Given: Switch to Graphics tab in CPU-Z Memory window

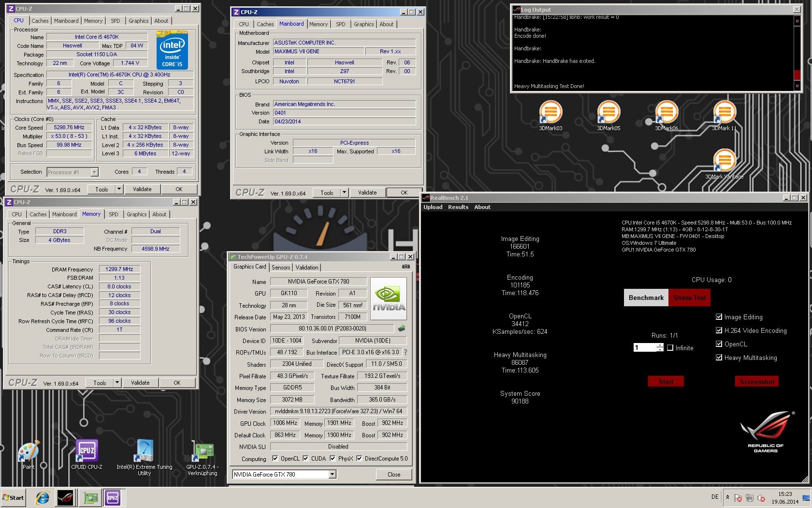Looking at the screenshot, I should point(137,214).
